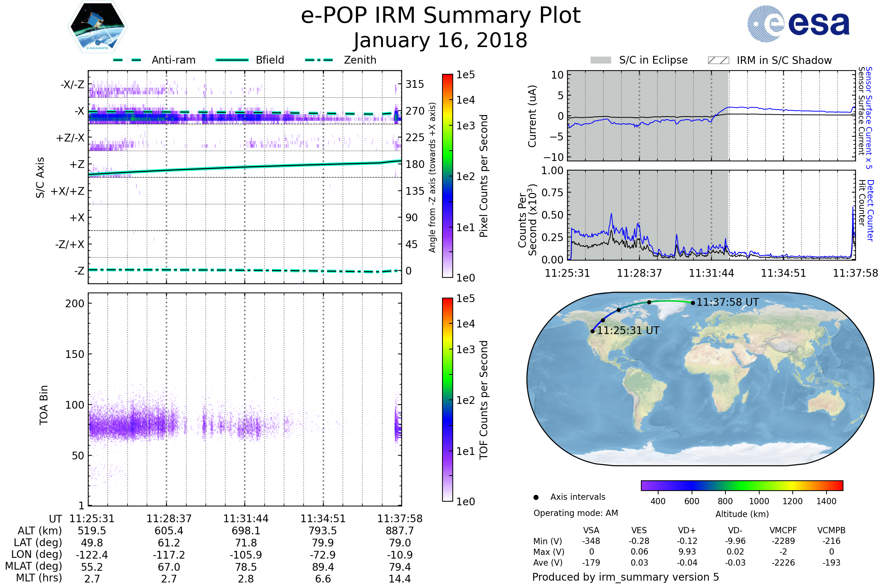Click the S/C in Eclipse gray legend patch

601,60
